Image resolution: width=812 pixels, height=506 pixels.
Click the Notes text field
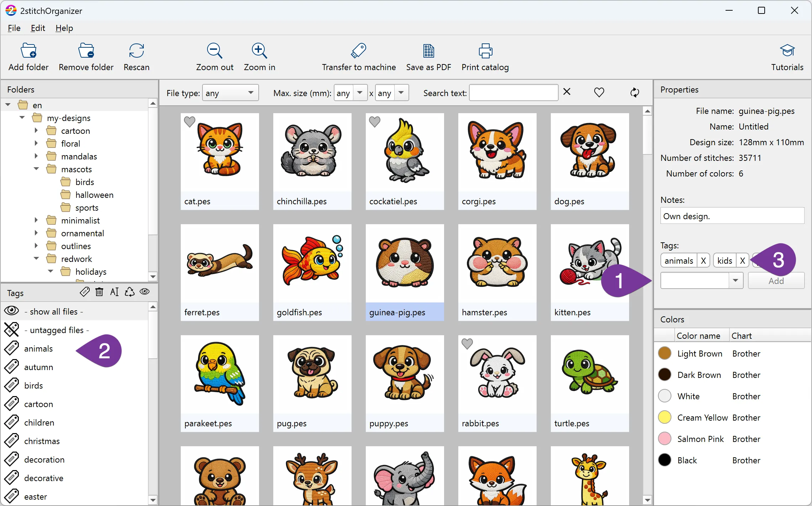(x=732, y=216)
